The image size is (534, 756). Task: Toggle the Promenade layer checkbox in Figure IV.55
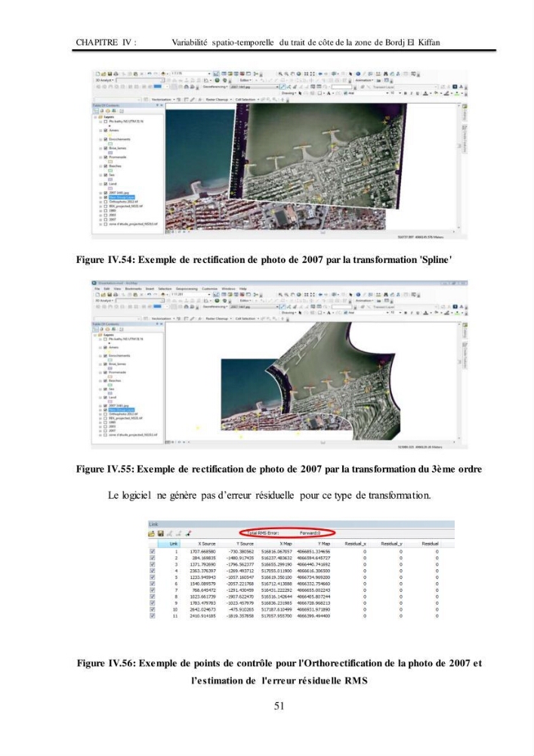tap(106, 372)
